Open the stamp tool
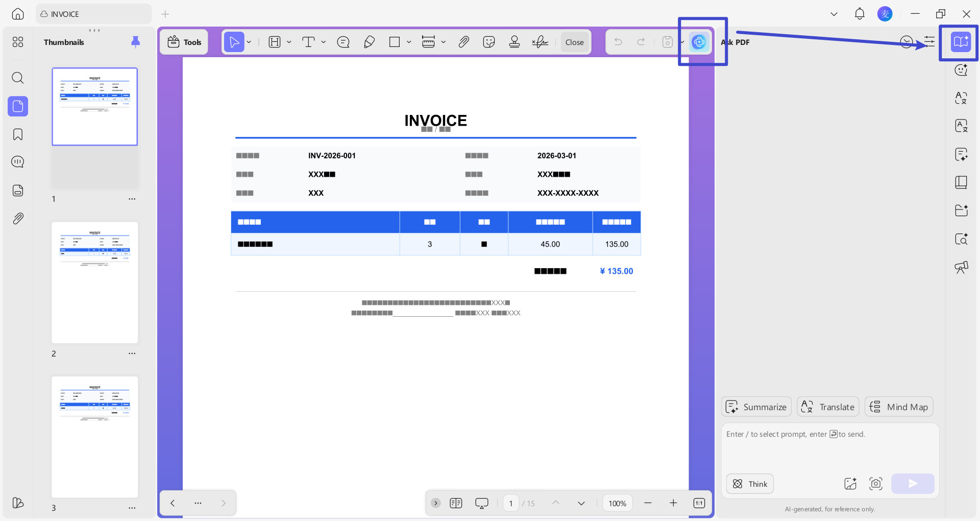980x521 pixels. pos(514,42)
